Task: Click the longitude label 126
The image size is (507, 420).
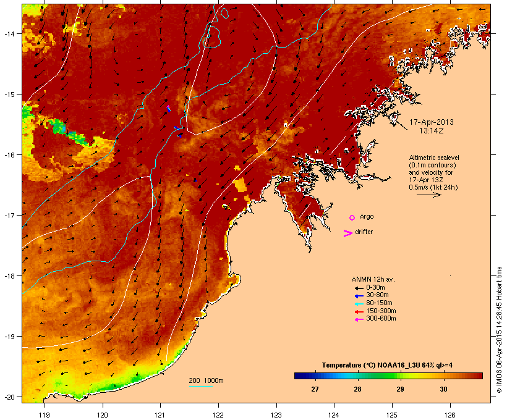Action: click(x=449, y=415)
